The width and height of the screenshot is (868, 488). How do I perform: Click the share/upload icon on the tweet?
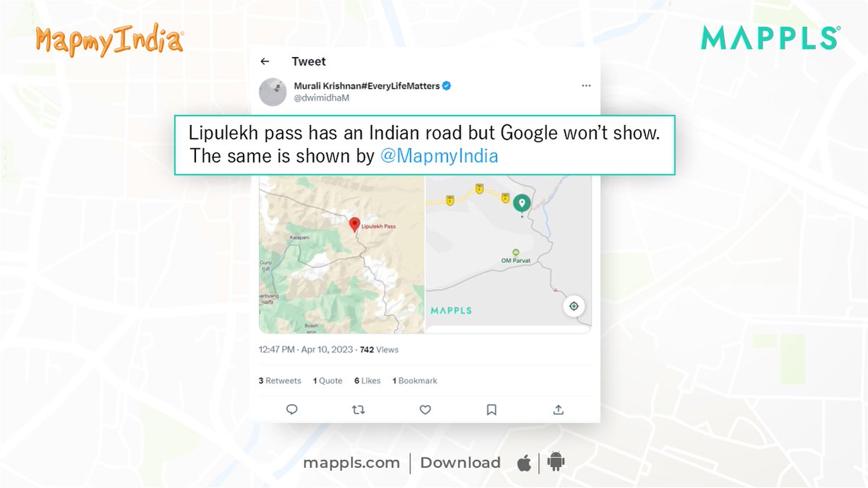[558, 409]
